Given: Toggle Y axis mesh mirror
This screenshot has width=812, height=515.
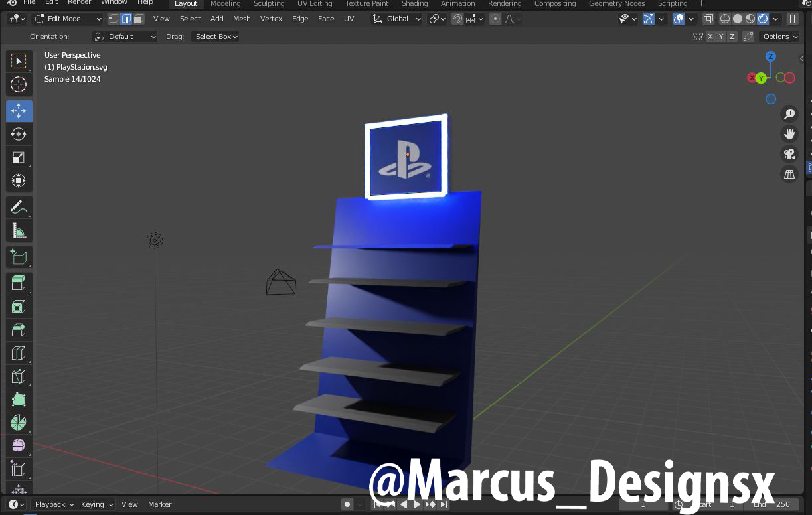Looking at the screenshot, I should pyautogui.click(x=721, y=37).
